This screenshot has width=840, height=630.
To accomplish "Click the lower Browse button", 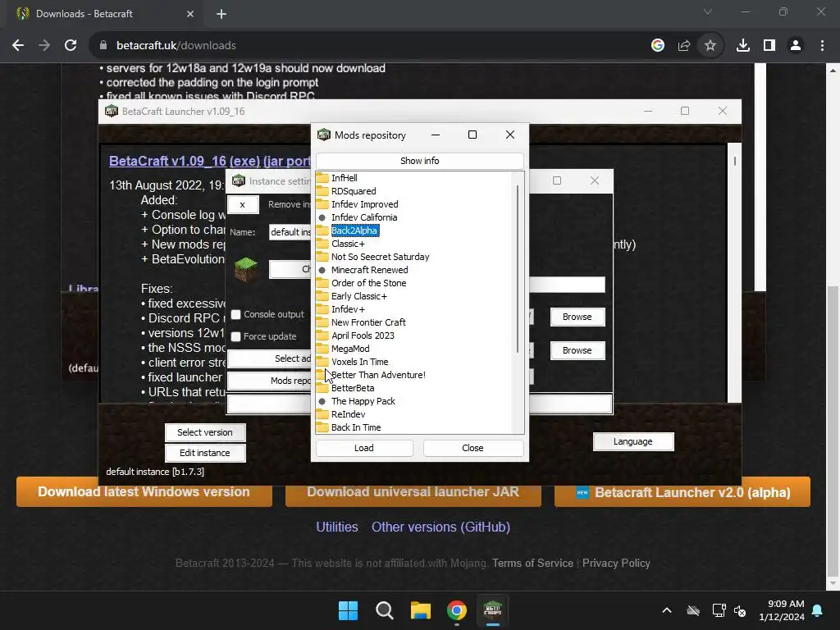I will click(x=577, y=350).
